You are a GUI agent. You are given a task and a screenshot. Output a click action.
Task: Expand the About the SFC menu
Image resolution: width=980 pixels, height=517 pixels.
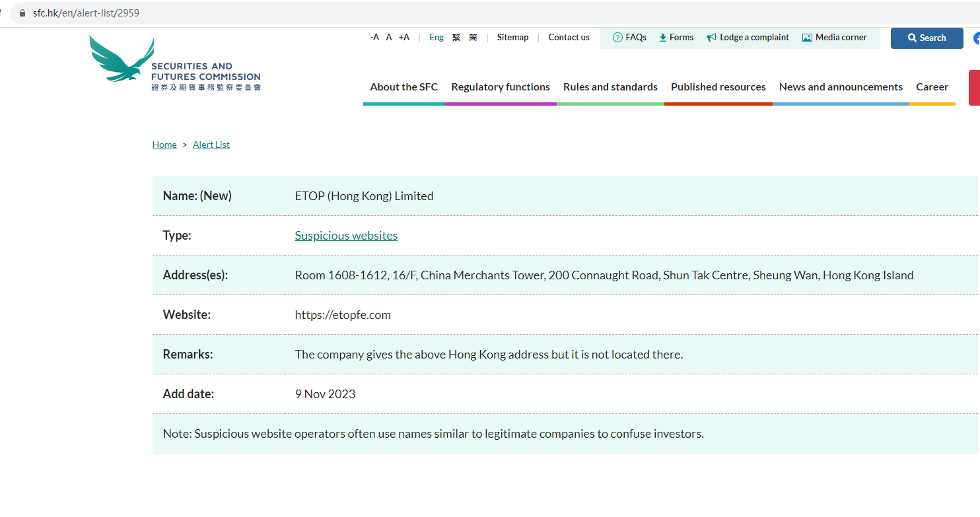click(403, 87)
